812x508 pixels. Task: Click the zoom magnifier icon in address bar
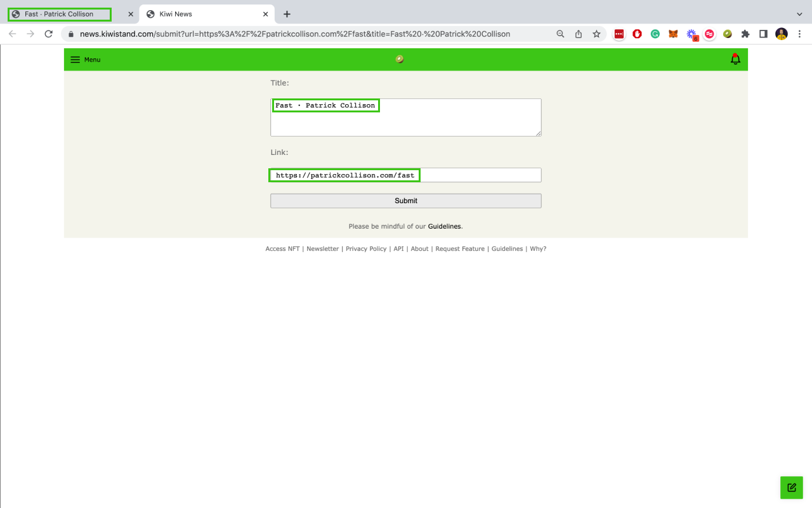(x=560, y=34)
